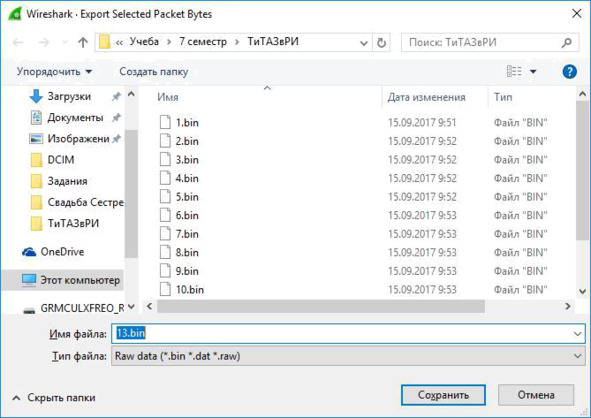This screenshot has width=591, height=418.
Task: Click Создать папку to create folder
Action: (x=153, y=72)
